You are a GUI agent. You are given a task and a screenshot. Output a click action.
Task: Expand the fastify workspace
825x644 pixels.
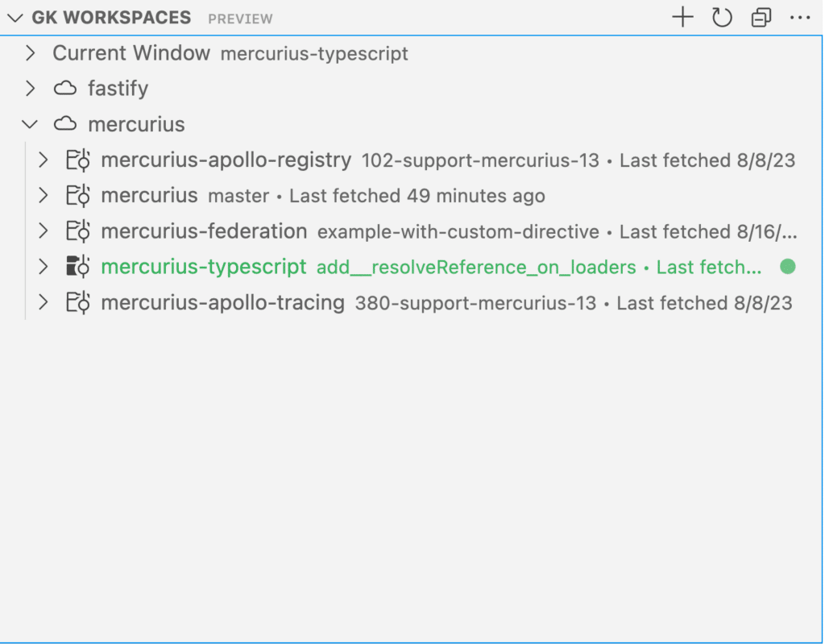point(31,89)
